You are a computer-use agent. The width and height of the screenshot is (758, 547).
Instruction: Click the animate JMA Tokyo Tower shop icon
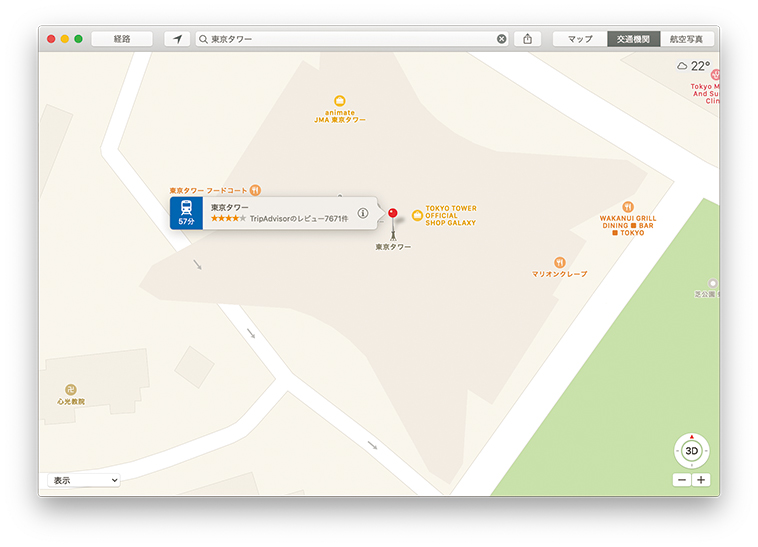339,100
